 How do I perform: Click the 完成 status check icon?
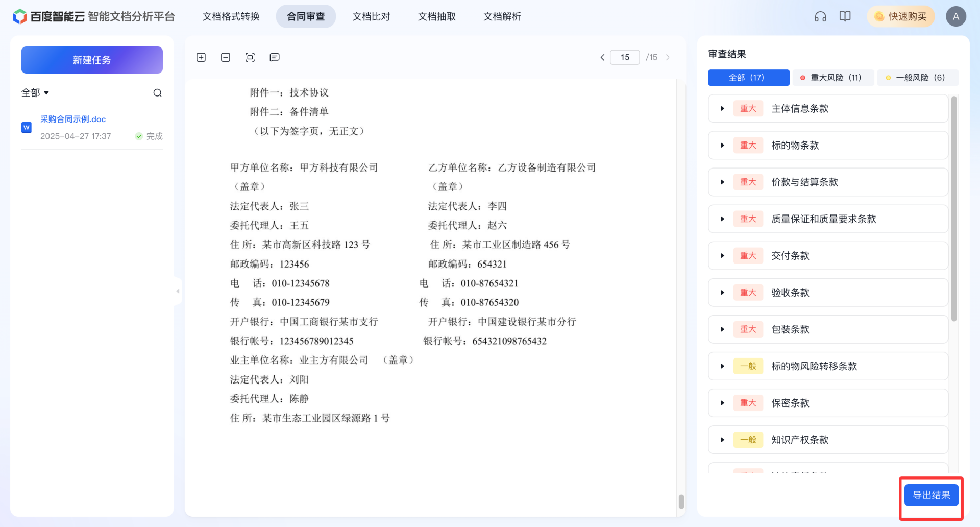coord(139,136)
